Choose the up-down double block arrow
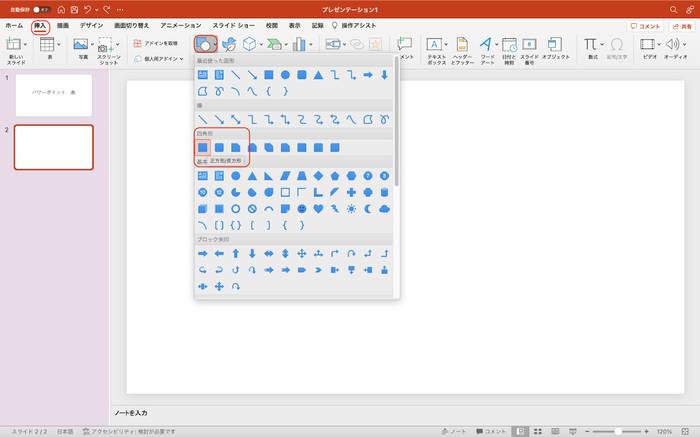This screenshot has width=700, height=437. tap(285, 254)
